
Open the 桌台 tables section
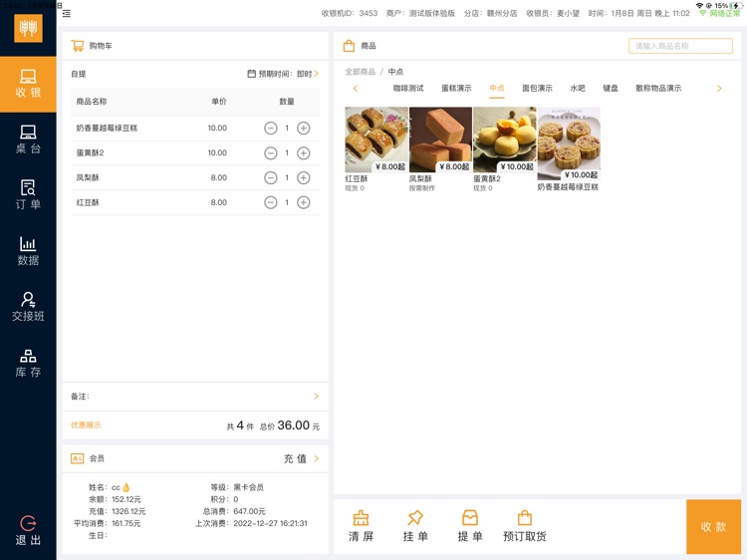[x=28, y=140]
